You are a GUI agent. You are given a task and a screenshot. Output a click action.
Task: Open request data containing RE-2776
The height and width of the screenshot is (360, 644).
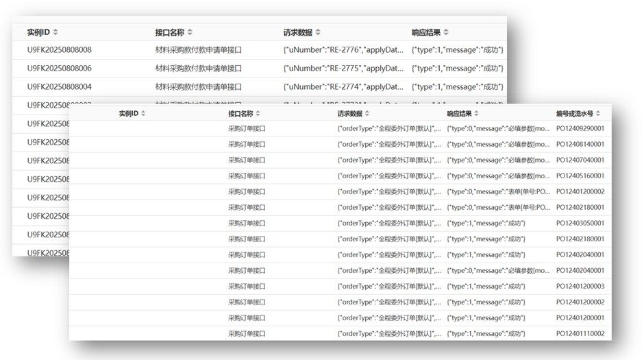(x=343, y=50)
